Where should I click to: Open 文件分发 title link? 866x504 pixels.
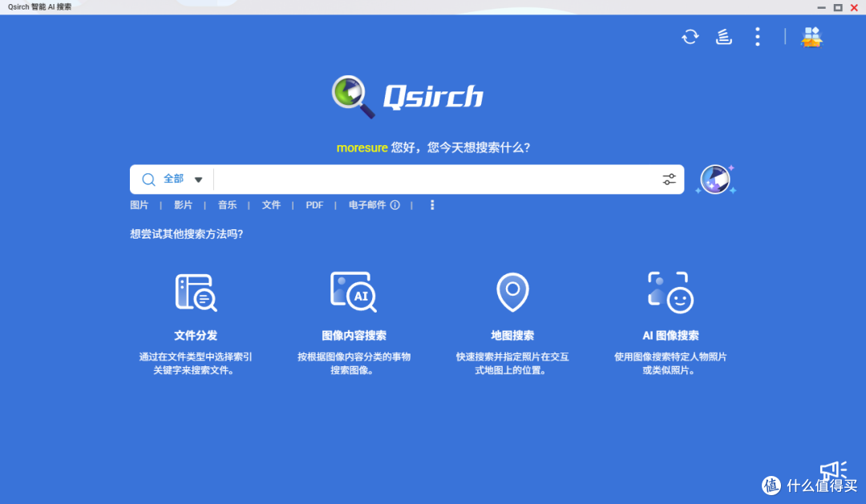(196, 335)
